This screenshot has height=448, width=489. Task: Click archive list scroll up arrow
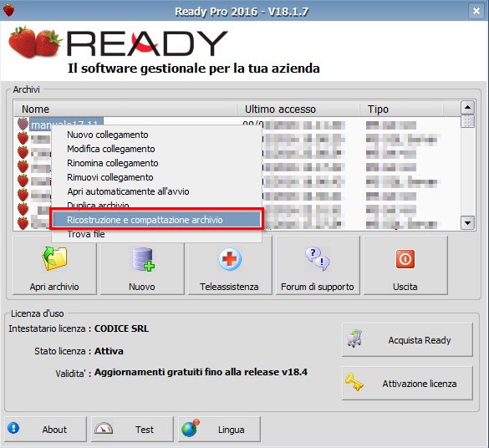(467, 108)
